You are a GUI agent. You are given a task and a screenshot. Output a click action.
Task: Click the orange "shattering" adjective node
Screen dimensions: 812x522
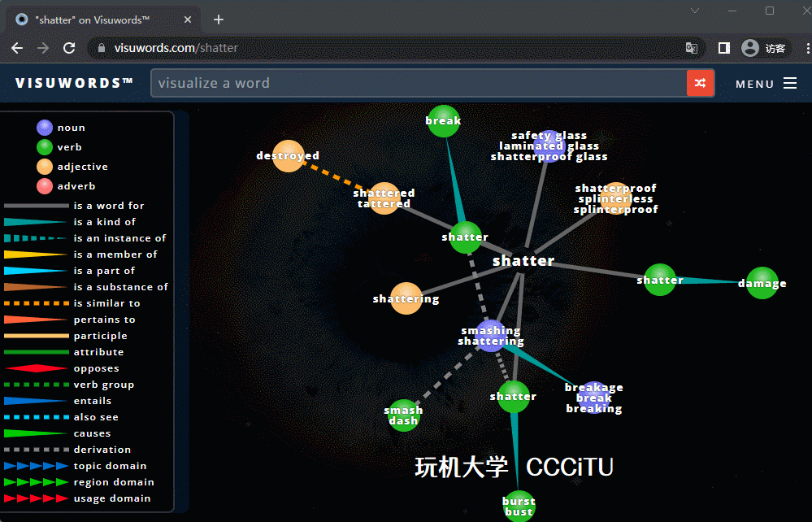tap(406, 298)
